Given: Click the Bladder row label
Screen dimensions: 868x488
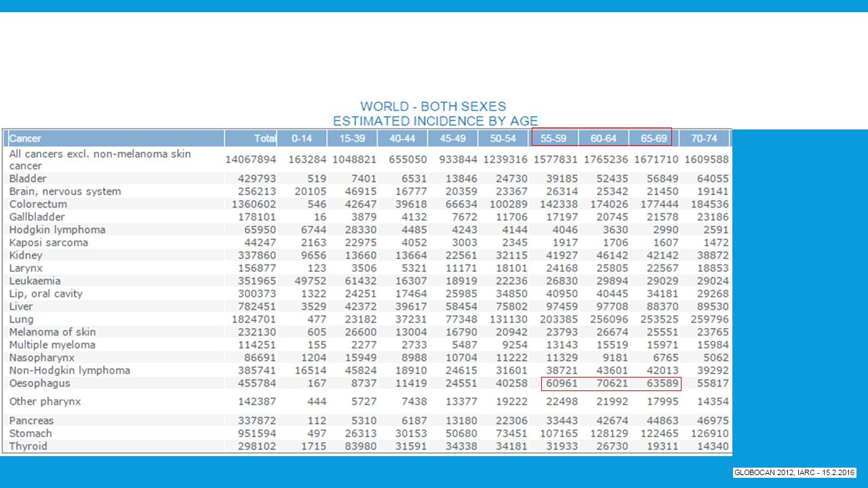Looking at the screenshot, I should click(x=28, y=179).
